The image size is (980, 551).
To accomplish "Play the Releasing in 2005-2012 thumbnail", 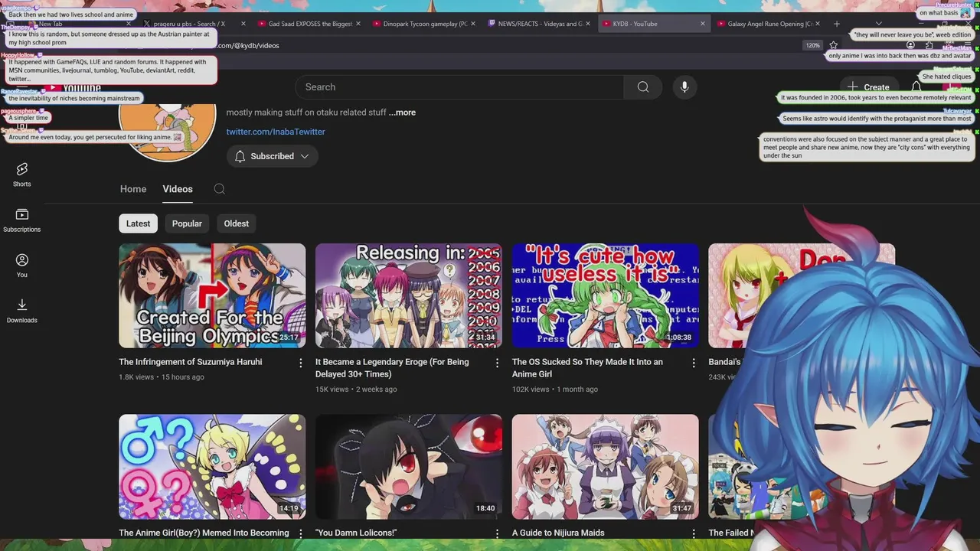I will tap(409, 295).
